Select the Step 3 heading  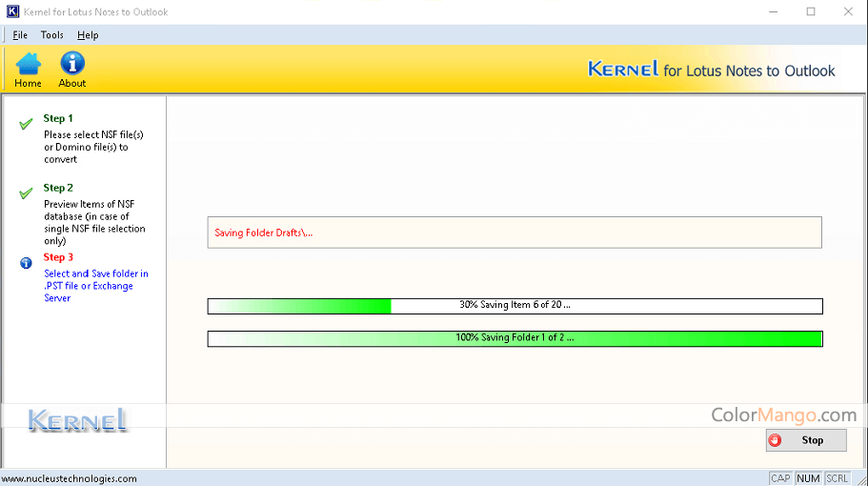pos(58,257)
